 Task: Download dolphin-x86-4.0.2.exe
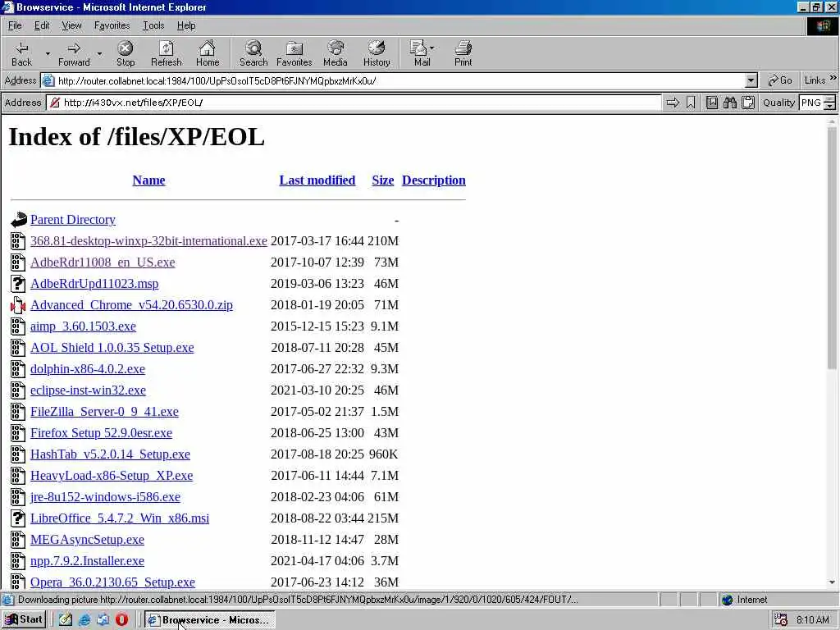87,369
